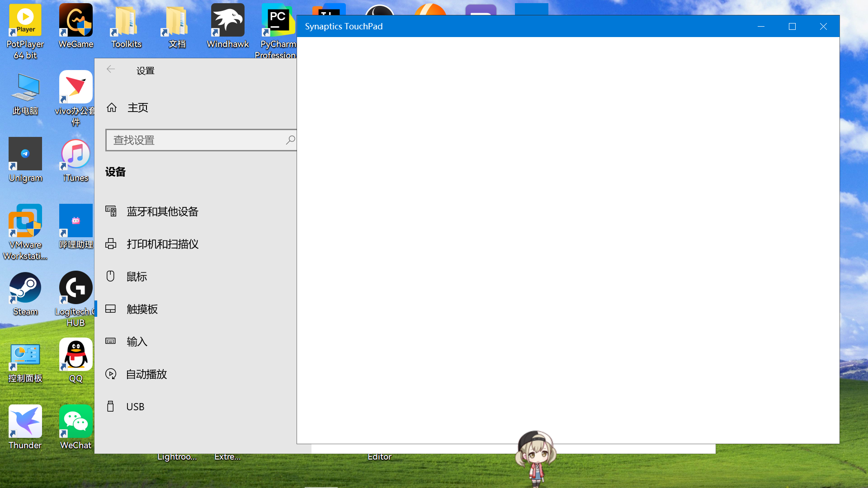
Task: Go back using the Settings back arrow
Action: click(111, 69)
